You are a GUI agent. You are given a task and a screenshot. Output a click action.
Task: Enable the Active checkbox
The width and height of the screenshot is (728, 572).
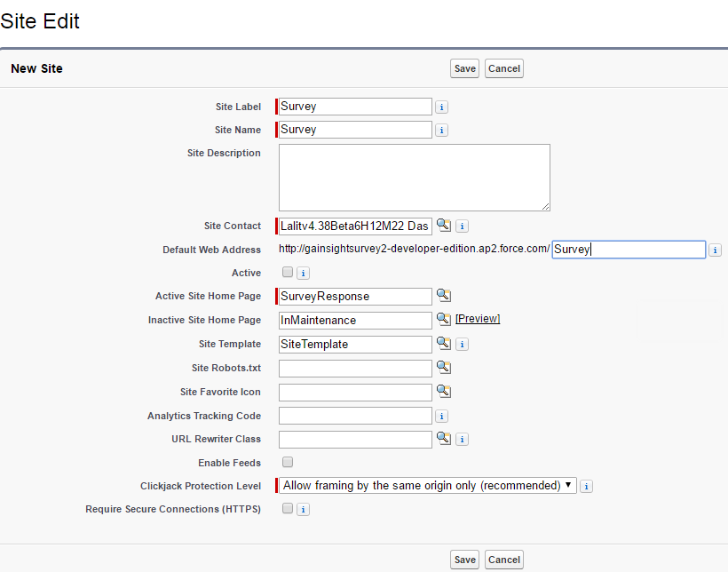[x=288, y=272]
